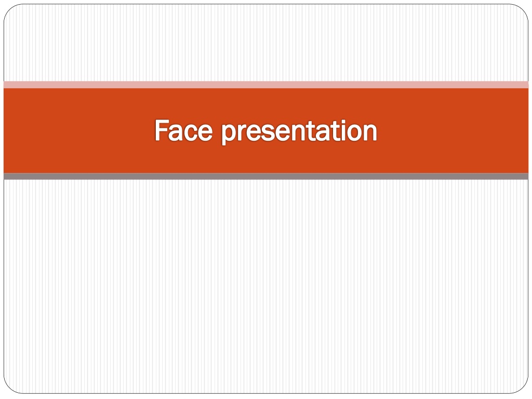Select the word "presentation" in the title

299,131
